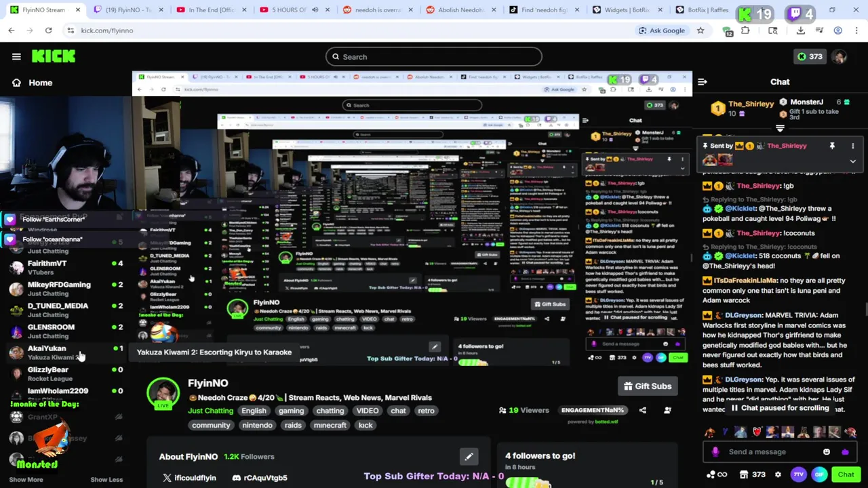The width and height of the screenshot is (868, 488).
Task: Select the minecraft tag
Action: click(x=330, y=425)
